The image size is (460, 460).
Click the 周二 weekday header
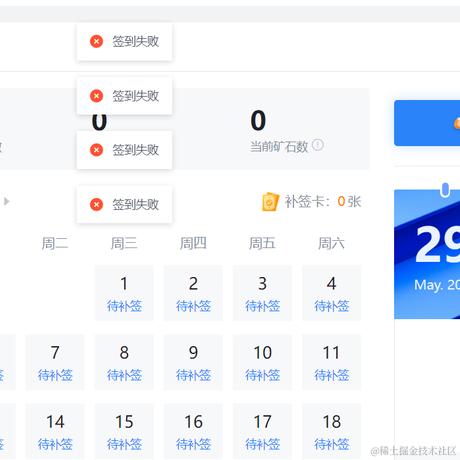[x=55, y=243]
